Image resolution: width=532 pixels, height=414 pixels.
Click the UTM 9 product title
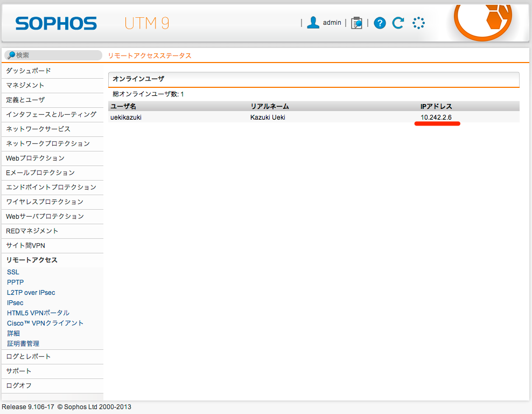point(147,23)
